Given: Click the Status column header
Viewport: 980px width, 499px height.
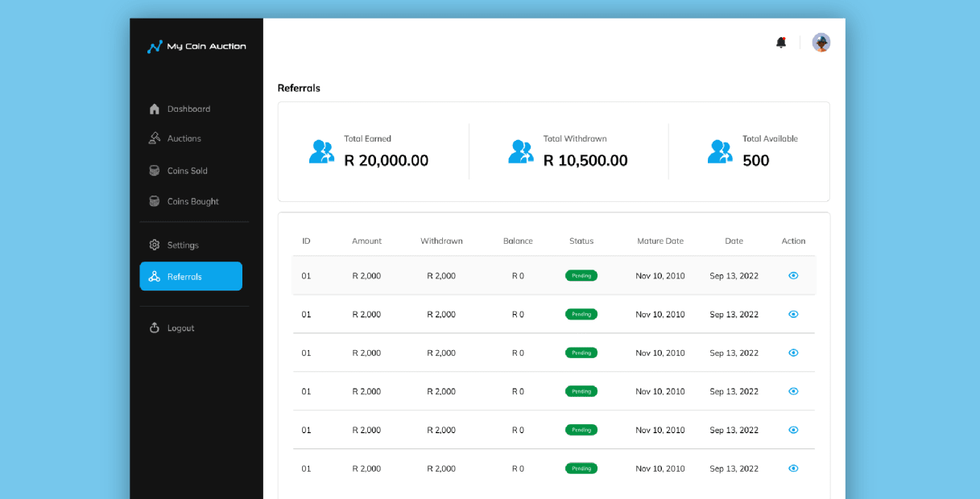Looking at the screenshot, I should (x=581, y=241).
